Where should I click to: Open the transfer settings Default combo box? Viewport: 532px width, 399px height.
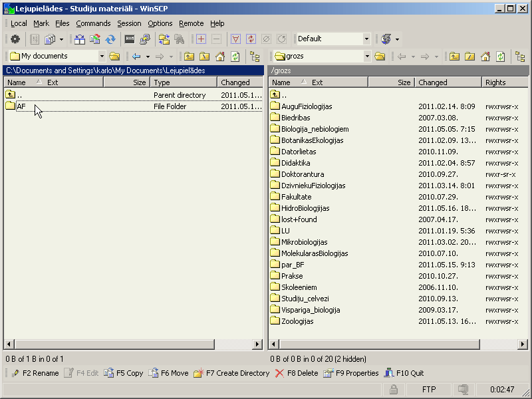tap(334, 39)
